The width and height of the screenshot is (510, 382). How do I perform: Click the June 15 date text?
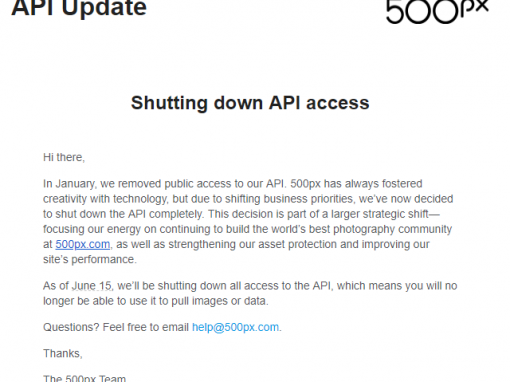[x=92, y=286]
